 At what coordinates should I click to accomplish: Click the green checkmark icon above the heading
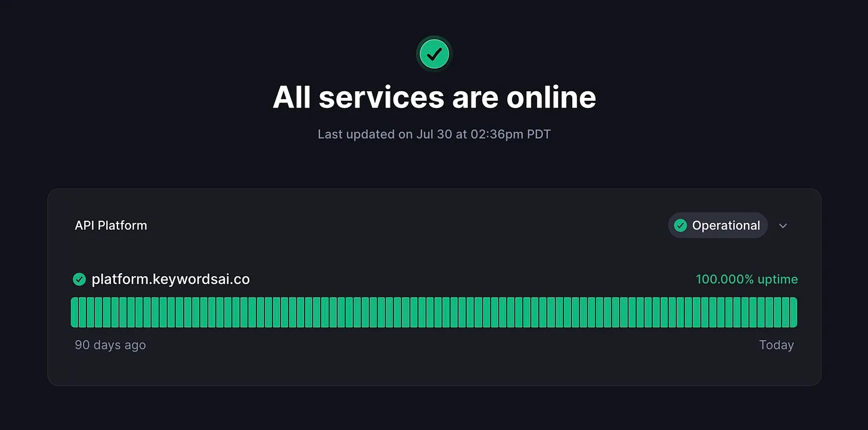pos(434,53)
